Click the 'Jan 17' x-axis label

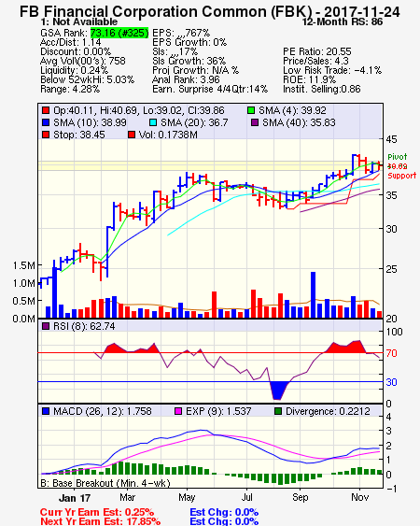(75, 498)
